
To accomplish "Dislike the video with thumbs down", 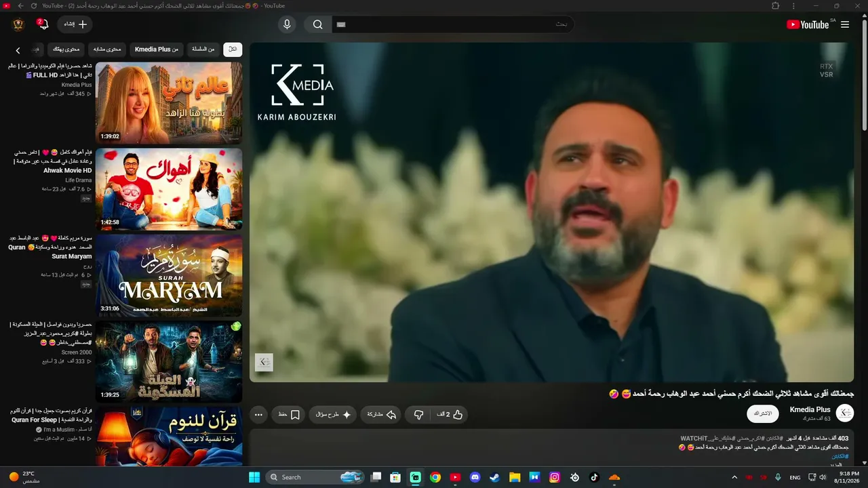I will click(x=419, y=415).
